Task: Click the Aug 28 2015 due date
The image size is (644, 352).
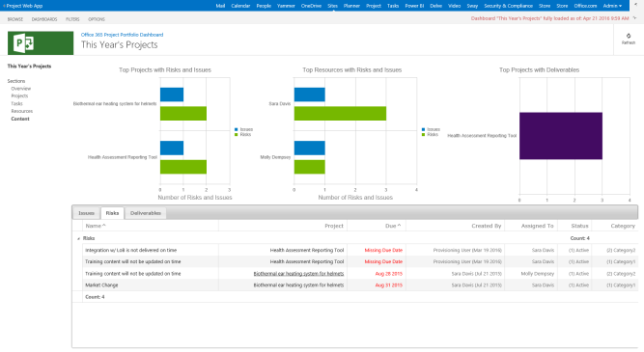Action: (x=388, y=274)
